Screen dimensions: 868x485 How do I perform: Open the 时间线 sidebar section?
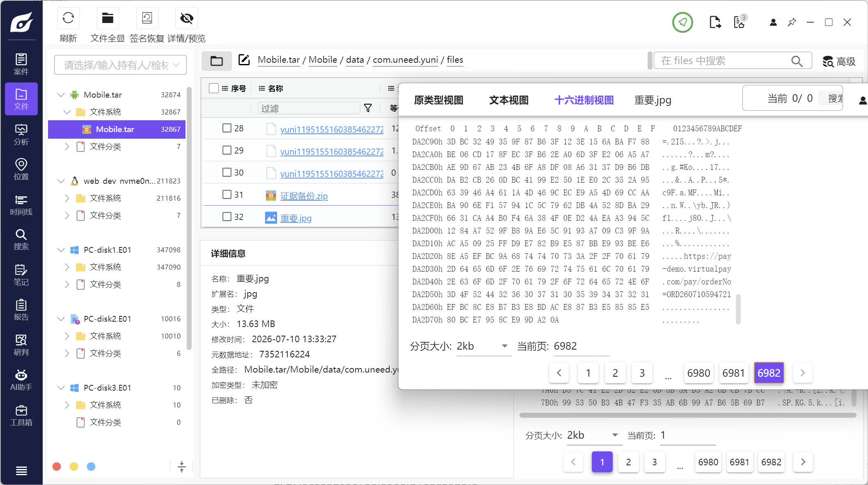pos(21,205)
